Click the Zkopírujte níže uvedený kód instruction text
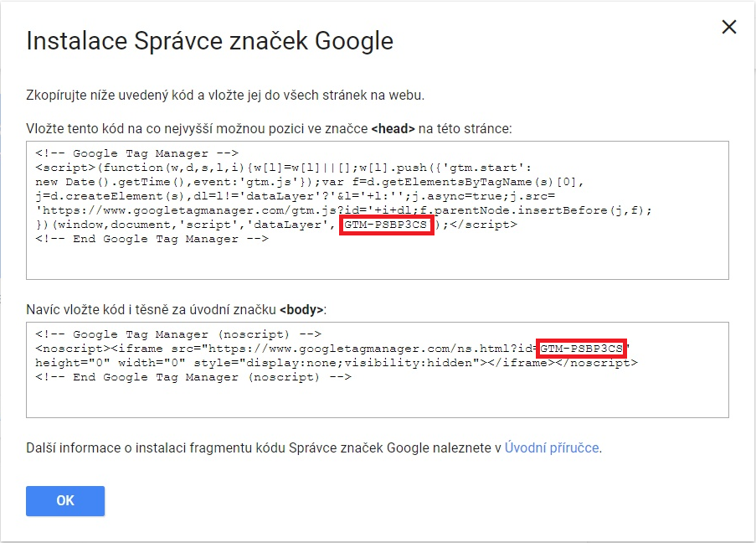 (x=225, y=95)
